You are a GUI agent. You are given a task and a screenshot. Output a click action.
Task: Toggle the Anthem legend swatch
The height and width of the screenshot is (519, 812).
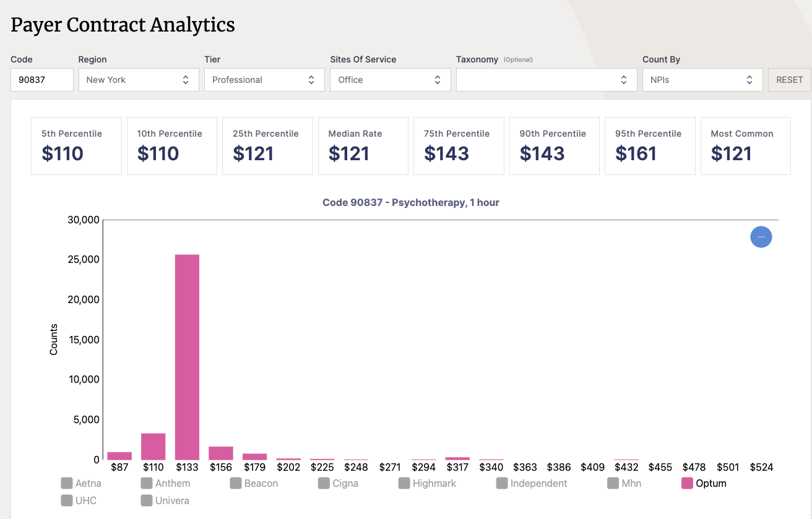pyautogui.click(x=147, y=483)
